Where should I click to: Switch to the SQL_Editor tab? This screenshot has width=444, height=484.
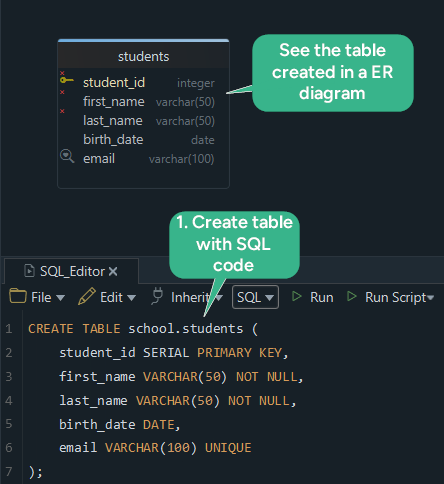pyautogui.click(x=72, y=271)
